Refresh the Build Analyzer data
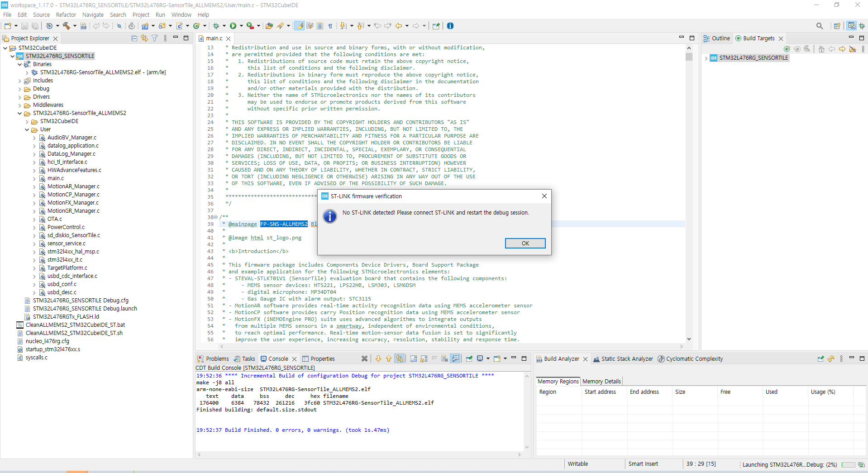Viewport: 868px width, 473px height. tap(830, 358)
